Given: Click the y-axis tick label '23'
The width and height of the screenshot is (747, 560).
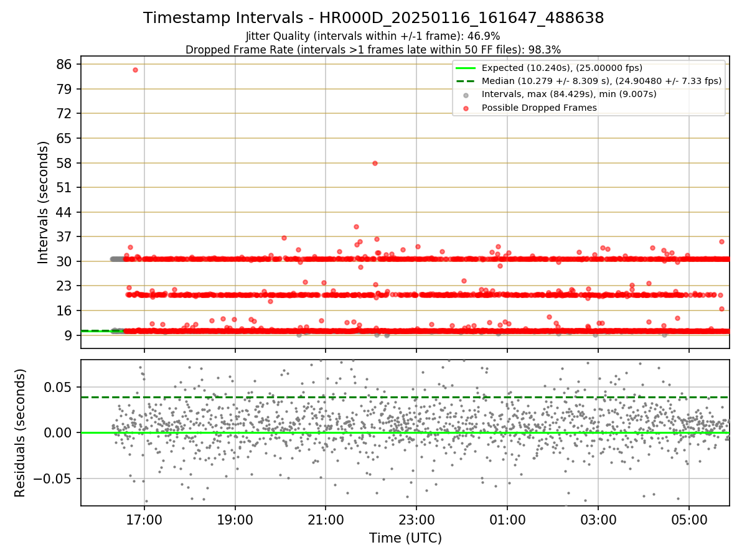Looking at the screenshot, I should point(64,286).
